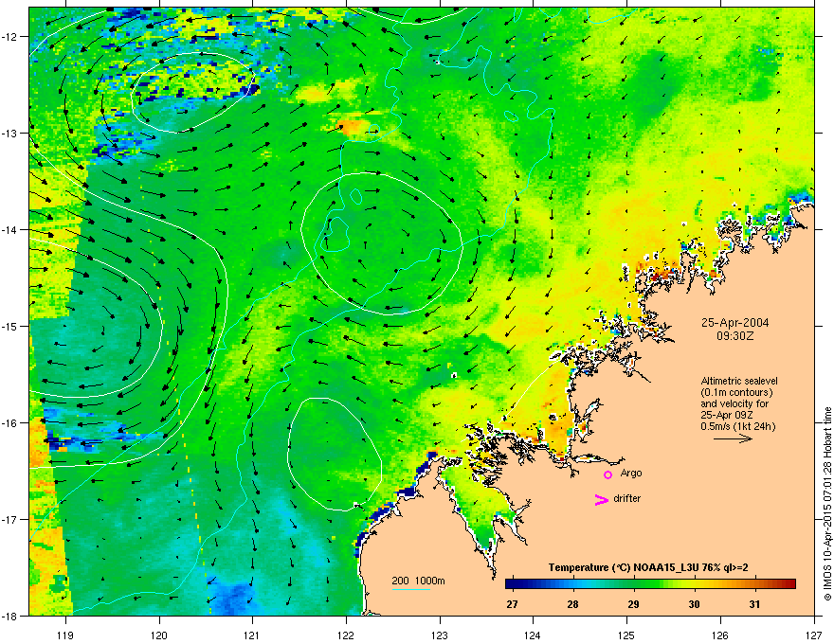Click the cyan 200 1000m depth contour line sample

[410, 590]
